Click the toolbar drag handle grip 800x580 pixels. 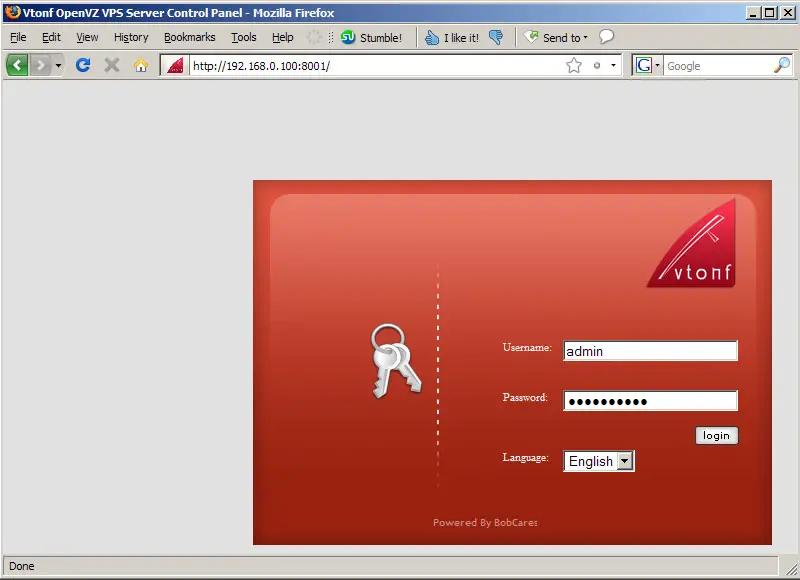tap(331, 37)
